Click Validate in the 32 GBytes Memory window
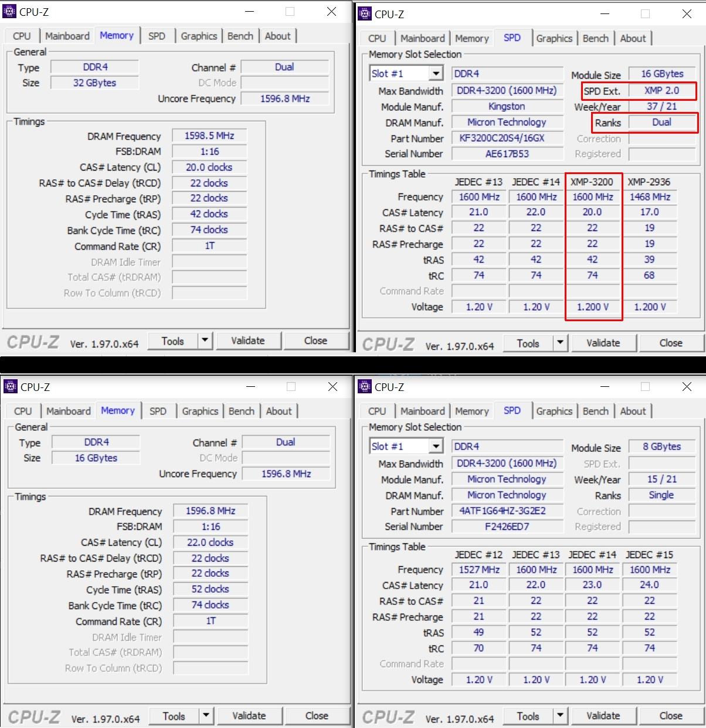The height and width of the screenshot is (728, 706). click(248, 341)
